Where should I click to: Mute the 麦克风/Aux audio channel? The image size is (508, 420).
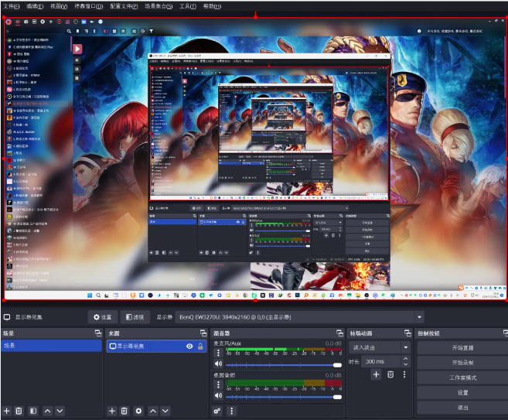click(218, 364)
